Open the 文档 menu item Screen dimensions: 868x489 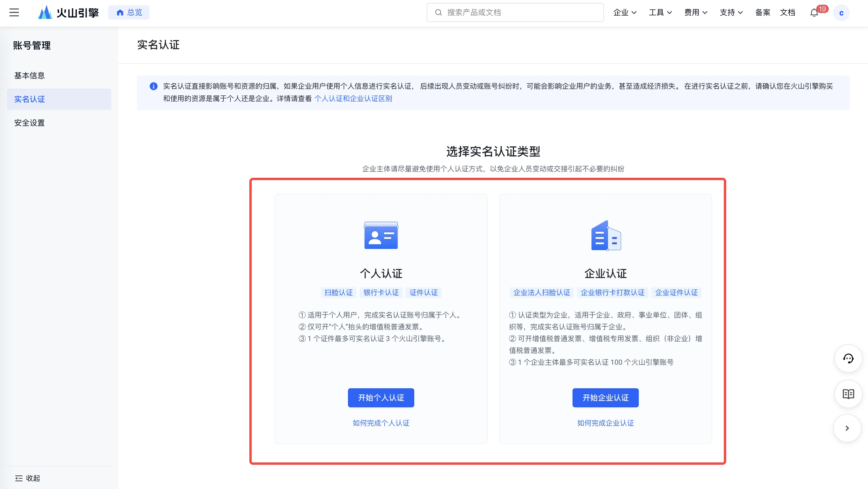click(787, 12)
